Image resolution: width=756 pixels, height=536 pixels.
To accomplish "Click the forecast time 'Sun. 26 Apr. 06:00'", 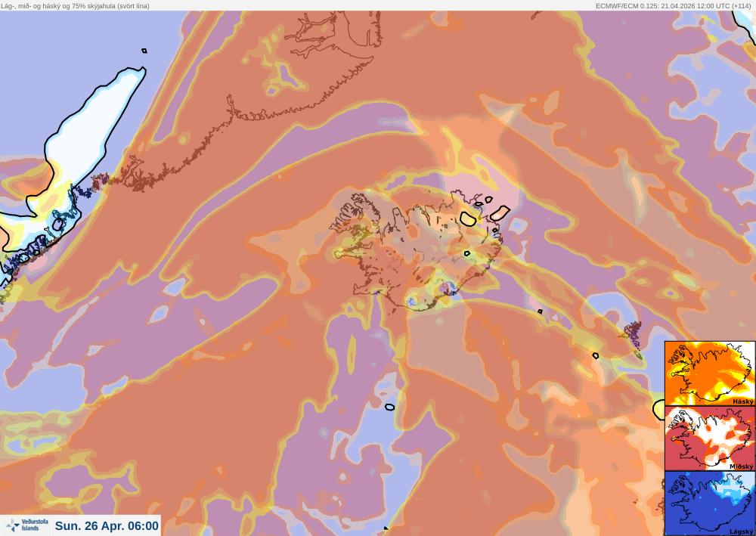I will 107,525.
